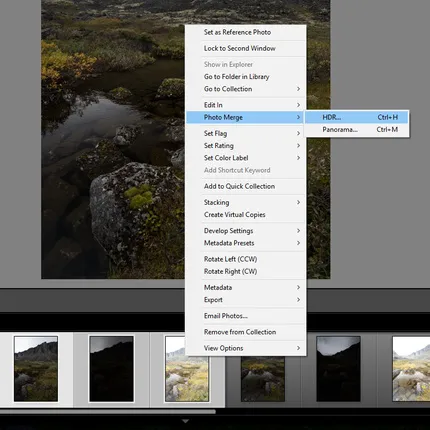Select Remove from Collection
The width and height of the screenshot is (430, 430).
(246, 332)
